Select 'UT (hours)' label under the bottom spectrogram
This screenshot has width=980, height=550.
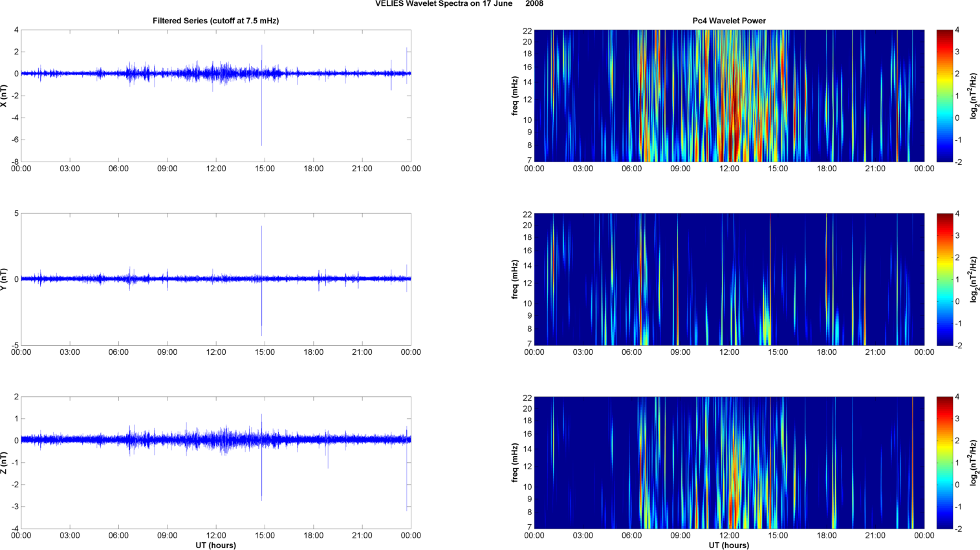(x=728, y=545)
